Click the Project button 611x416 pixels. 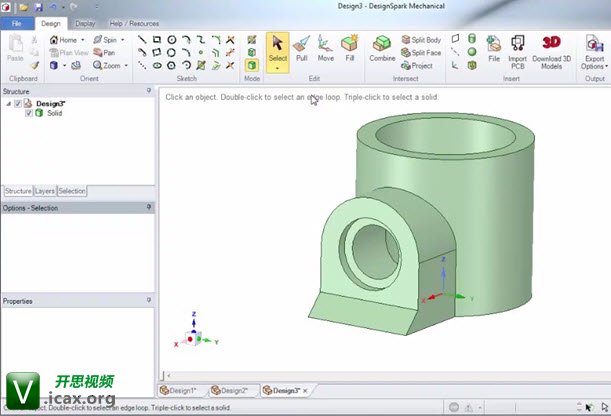416,66
